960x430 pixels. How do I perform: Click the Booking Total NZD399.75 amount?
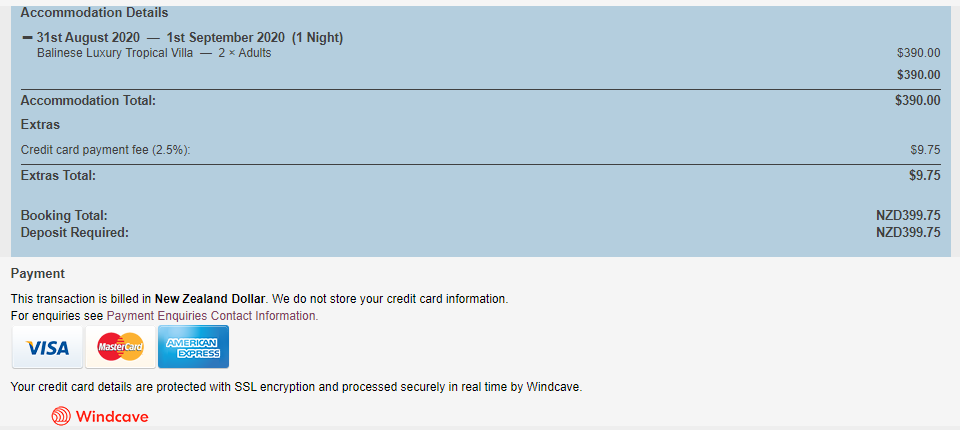point(908,216)
